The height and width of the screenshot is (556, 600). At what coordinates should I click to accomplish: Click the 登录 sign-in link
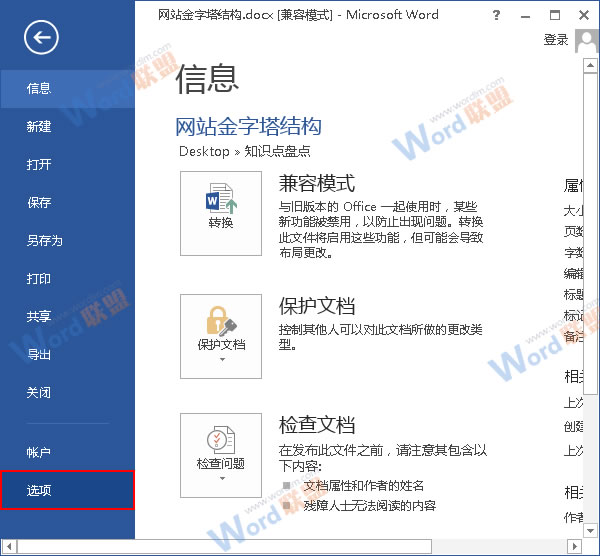pos(556,40)
